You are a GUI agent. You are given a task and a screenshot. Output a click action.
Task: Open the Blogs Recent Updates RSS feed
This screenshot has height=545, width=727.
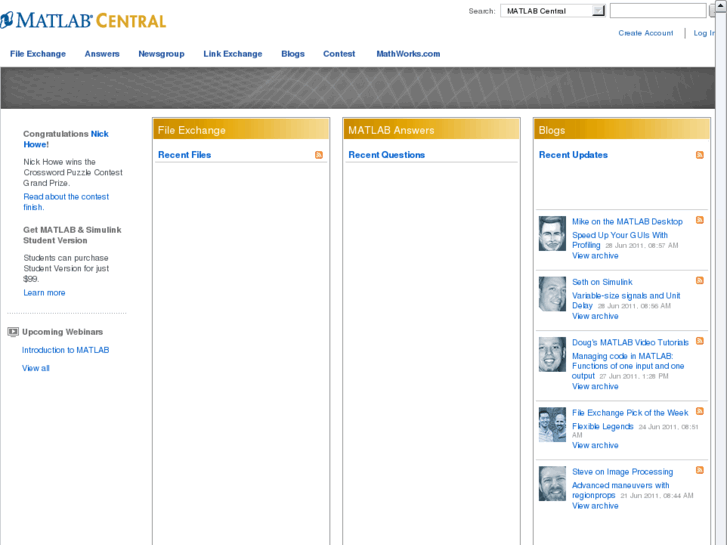click(700, 155)
